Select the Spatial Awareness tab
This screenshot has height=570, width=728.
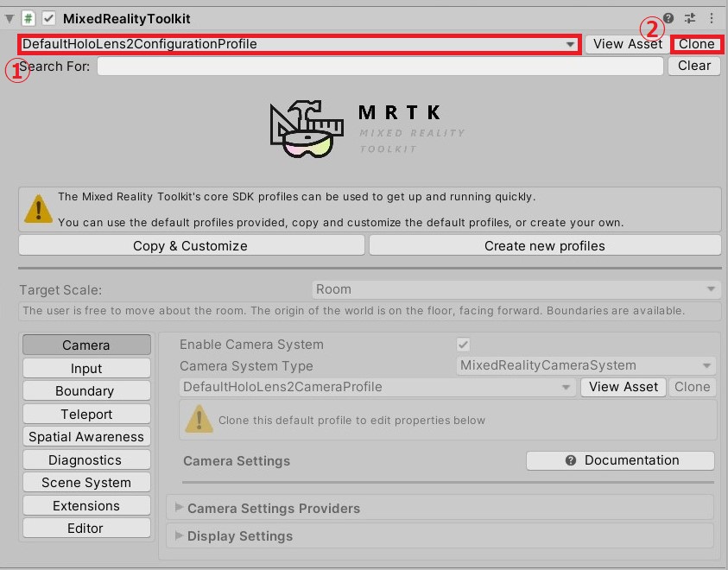(86, 437)
